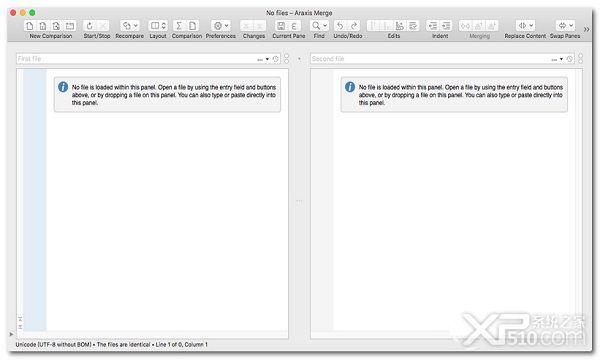The height and width of the screenshot is (360, 600).
Task: Click the next change icon
Action: click(260, 26)
